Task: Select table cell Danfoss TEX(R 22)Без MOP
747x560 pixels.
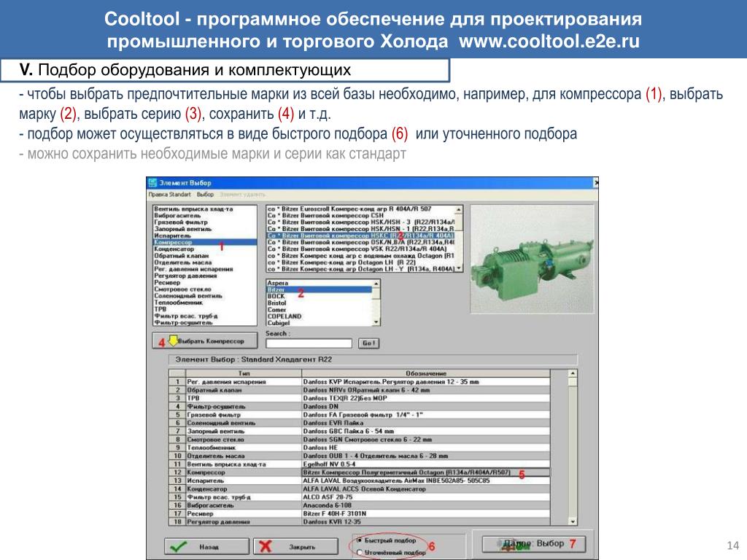Action: [x=426, y=398]
